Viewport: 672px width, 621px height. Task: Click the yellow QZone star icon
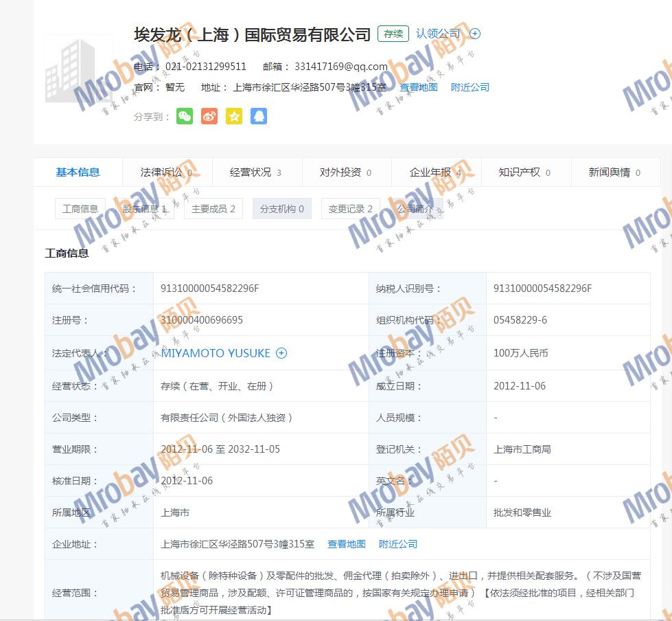tap(234, 116)
